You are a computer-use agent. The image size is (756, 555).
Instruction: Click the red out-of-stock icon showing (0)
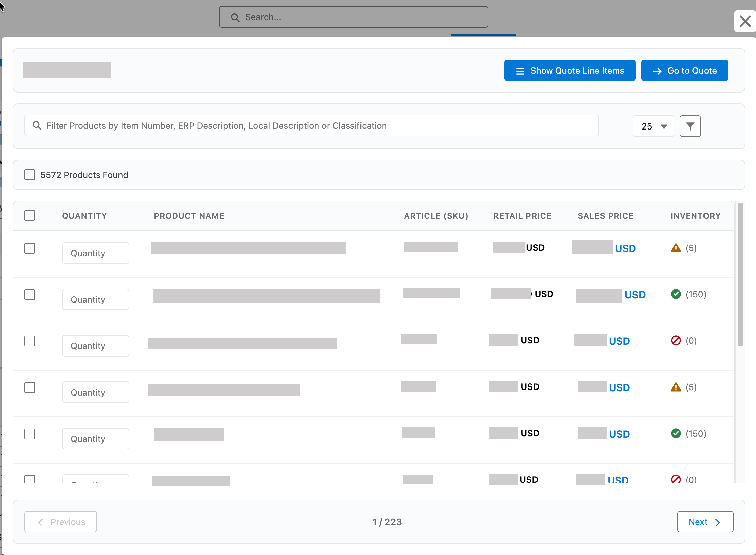click(x=676, y=340)
